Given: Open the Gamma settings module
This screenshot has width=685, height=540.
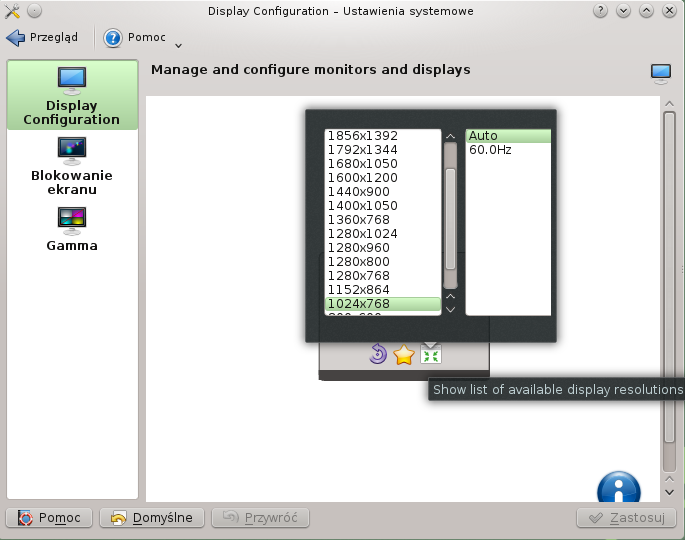Looking at the screenshot, I should (x=72, y=229).
